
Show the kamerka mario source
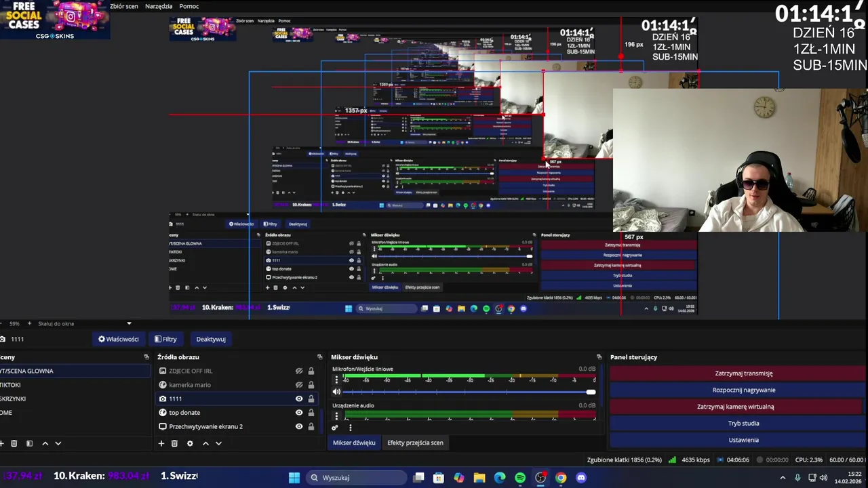(x=299, y=385)
